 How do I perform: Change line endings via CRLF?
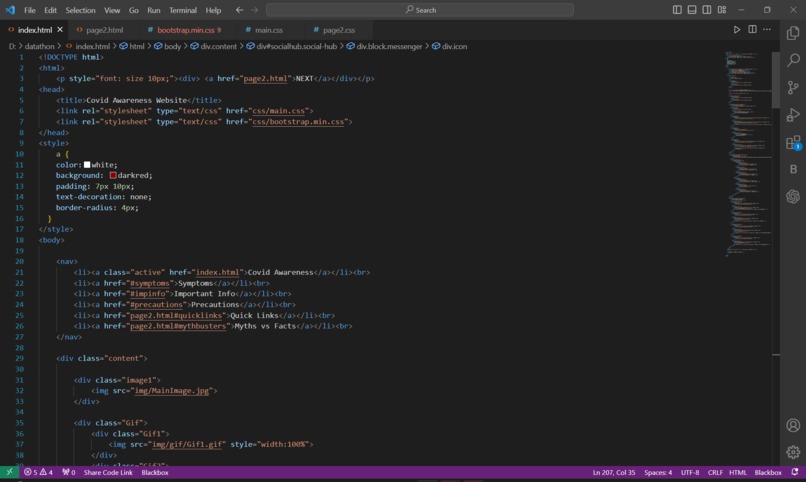tap(715, 472)
